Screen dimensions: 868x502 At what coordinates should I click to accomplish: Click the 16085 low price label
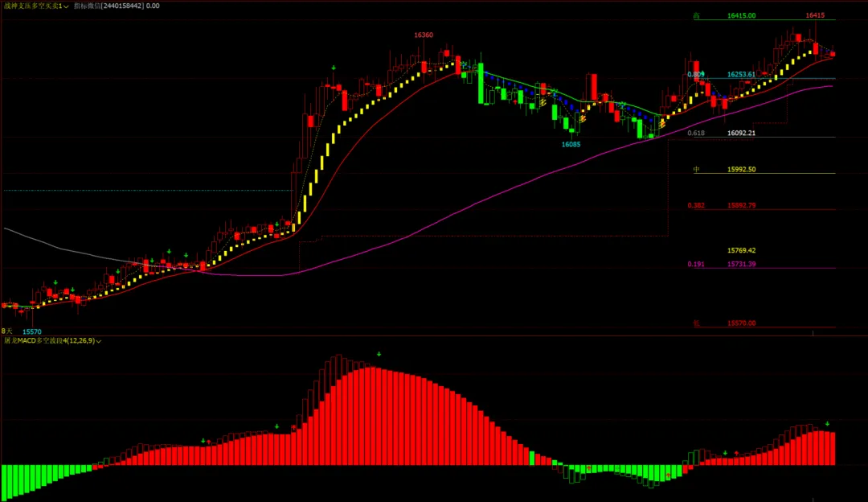[x=571, y=145]
